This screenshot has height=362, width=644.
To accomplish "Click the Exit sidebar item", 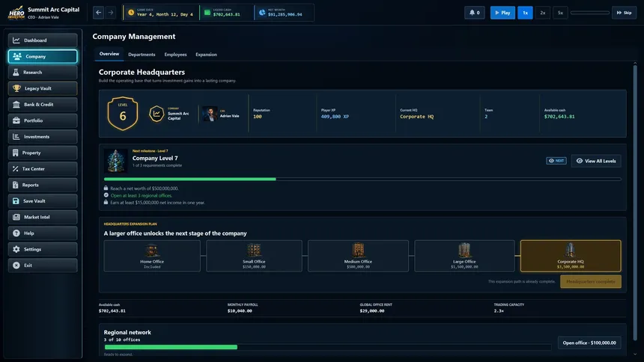I will 42,265.
